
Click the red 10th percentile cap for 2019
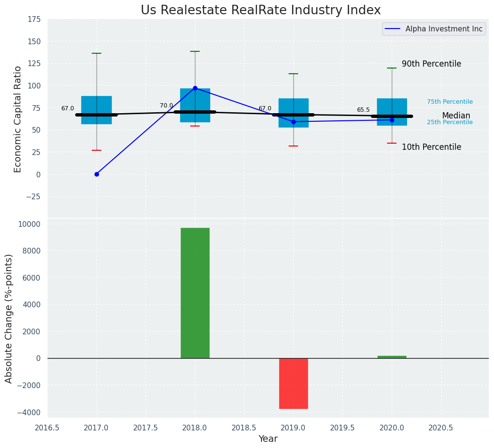coord(294,146)
